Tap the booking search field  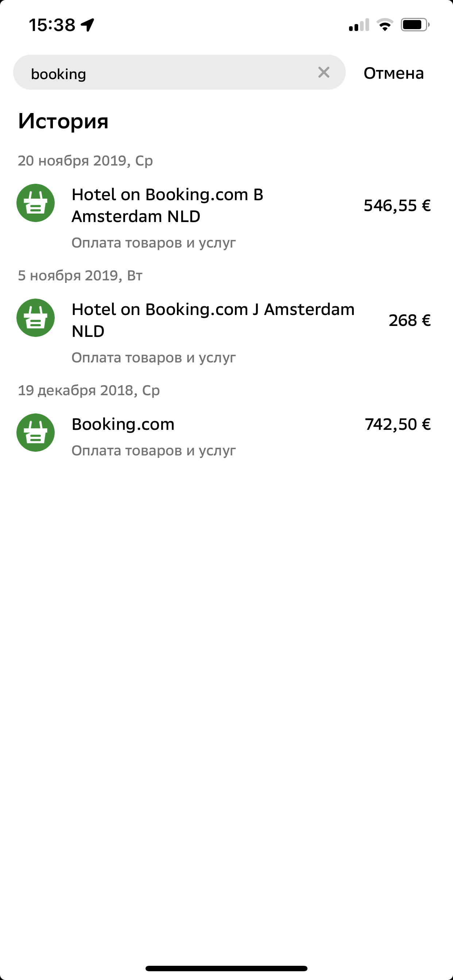coord(167,73)
